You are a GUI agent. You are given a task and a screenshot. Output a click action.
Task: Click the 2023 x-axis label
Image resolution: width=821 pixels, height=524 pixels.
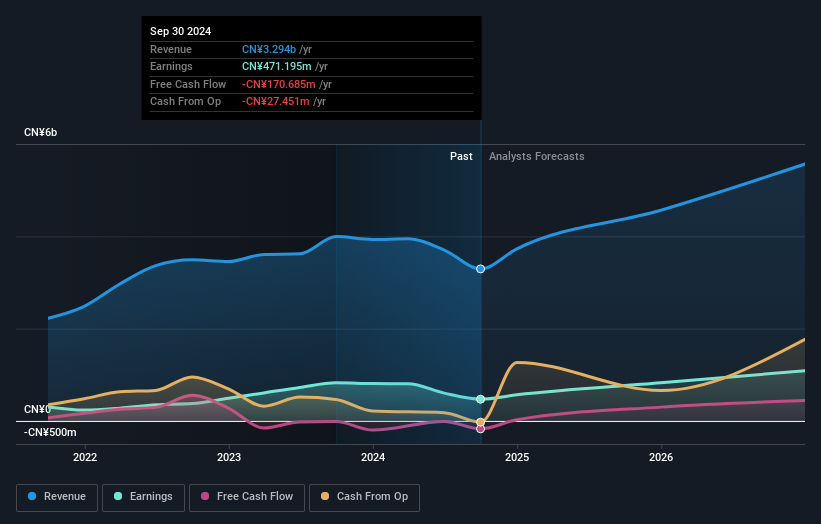(229, 458)
